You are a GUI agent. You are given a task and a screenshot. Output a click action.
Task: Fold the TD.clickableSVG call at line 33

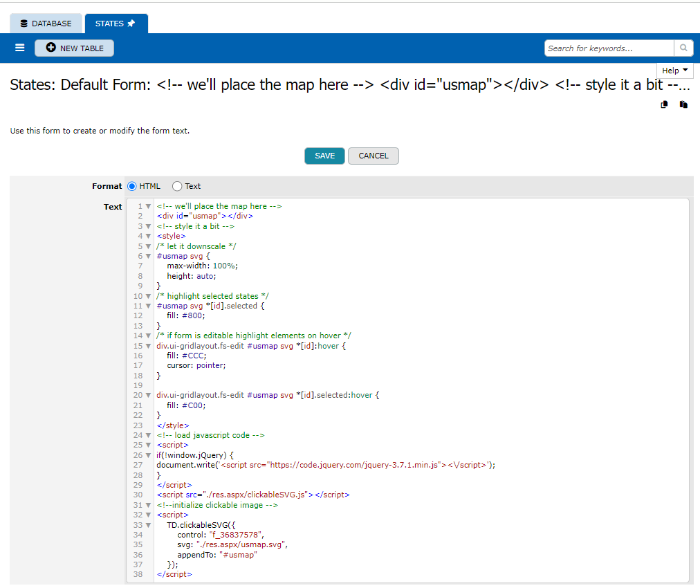tap(148, 525)
